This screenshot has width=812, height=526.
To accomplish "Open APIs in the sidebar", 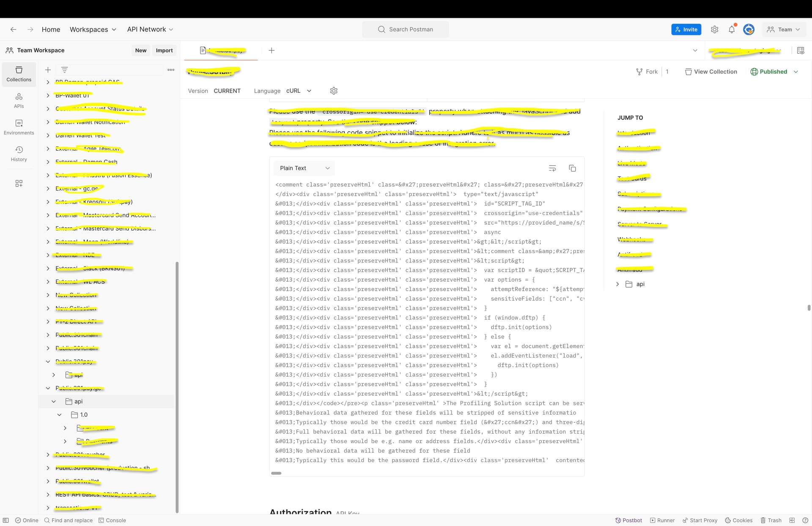I will [x=19, y=101].
